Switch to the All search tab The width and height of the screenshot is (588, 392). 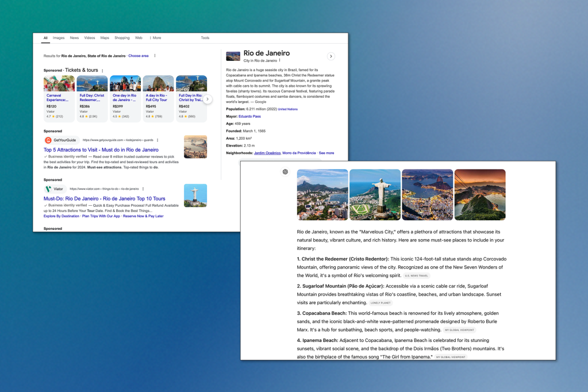[45, 38]
